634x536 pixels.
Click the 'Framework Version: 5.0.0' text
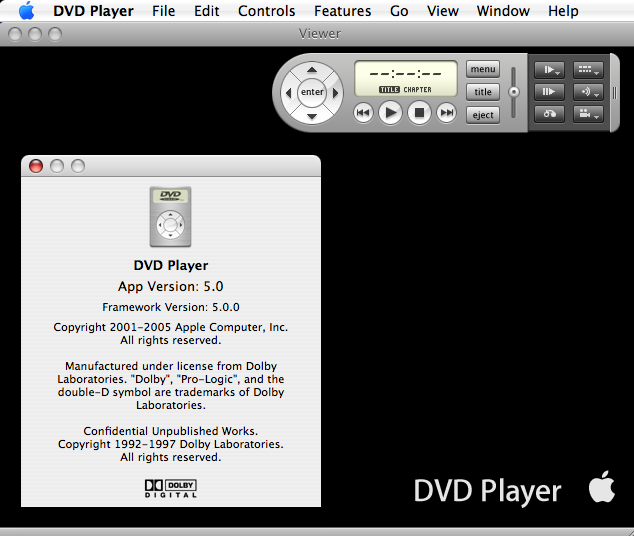click(171, 307)
